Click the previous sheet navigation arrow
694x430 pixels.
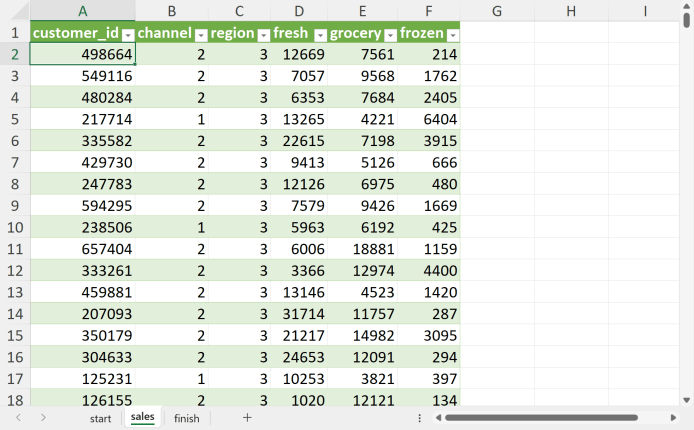click(18, 418)
